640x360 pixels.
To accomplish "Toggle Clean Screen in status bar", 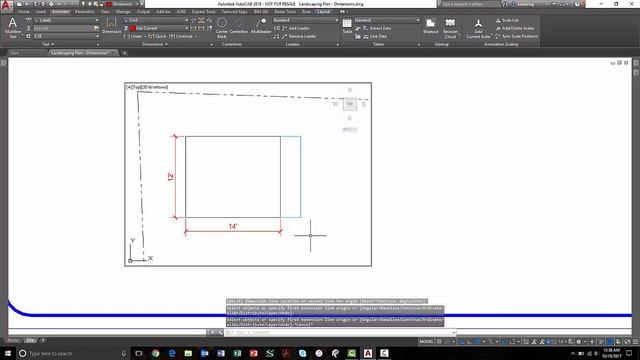I will pyautogui.click(x=627, y=341).
